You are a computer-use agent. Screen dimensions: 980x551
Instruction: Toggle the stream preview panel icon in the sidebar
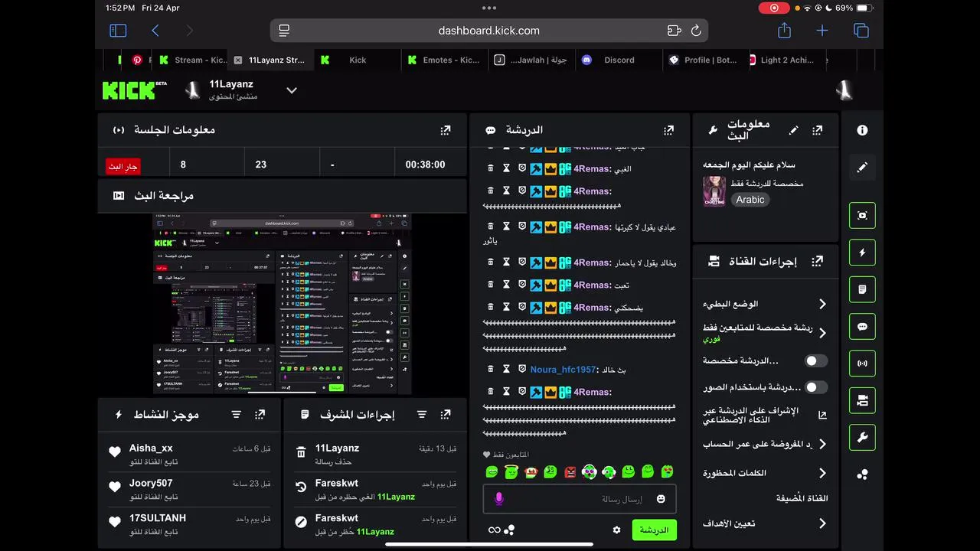click(862, 216)
